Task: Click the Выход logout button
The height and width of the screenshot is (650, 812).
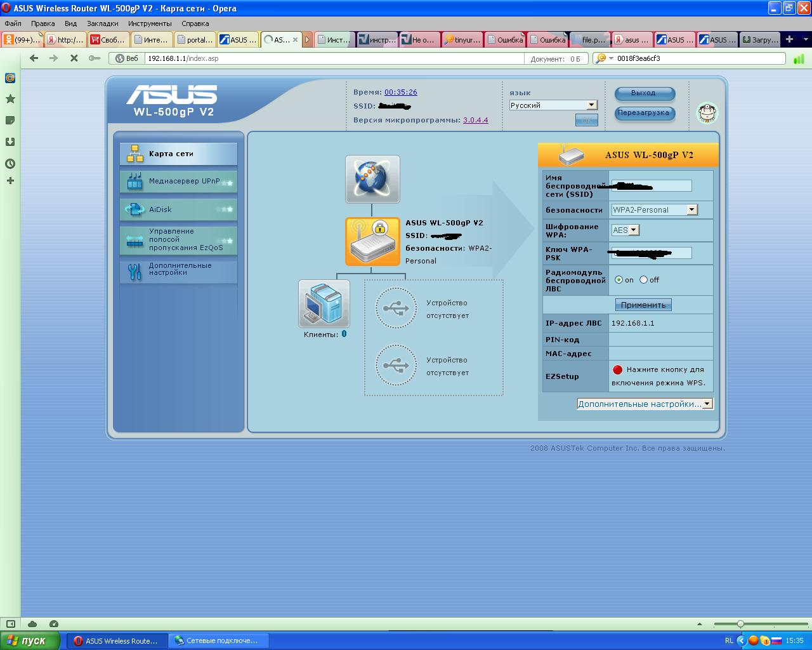Action: point(644,93)
